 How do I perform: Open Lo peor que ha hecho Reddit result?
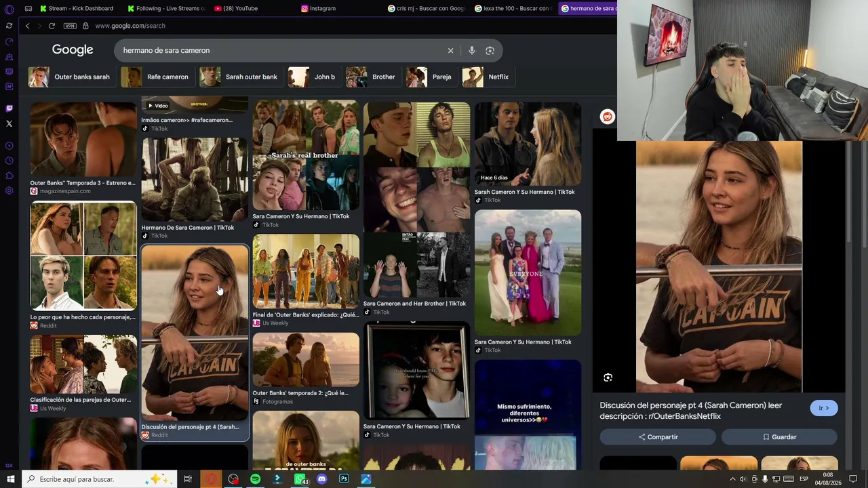[83, 256]
